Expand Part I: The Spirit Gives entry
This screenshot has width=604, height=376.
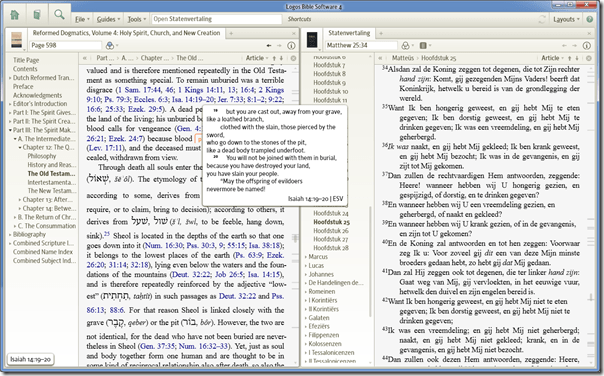point(10,113)
